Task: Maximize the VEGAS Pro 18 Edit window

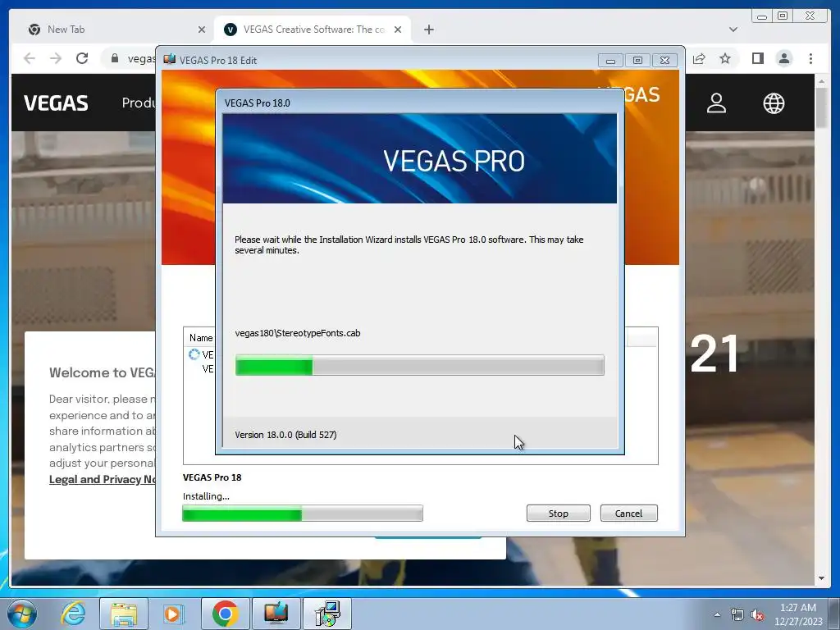Action: click(637, 61)
